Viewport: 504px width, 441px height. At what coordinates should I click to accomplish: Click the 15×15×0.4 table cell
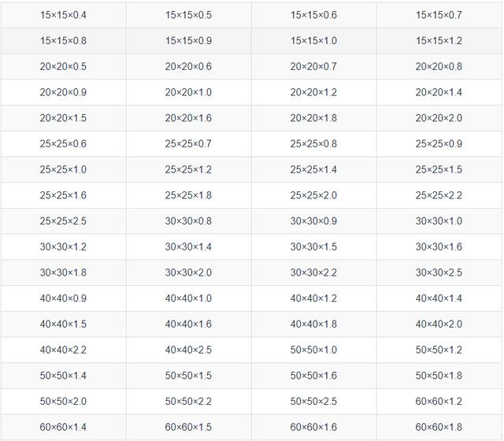click(x=63, y=15)
